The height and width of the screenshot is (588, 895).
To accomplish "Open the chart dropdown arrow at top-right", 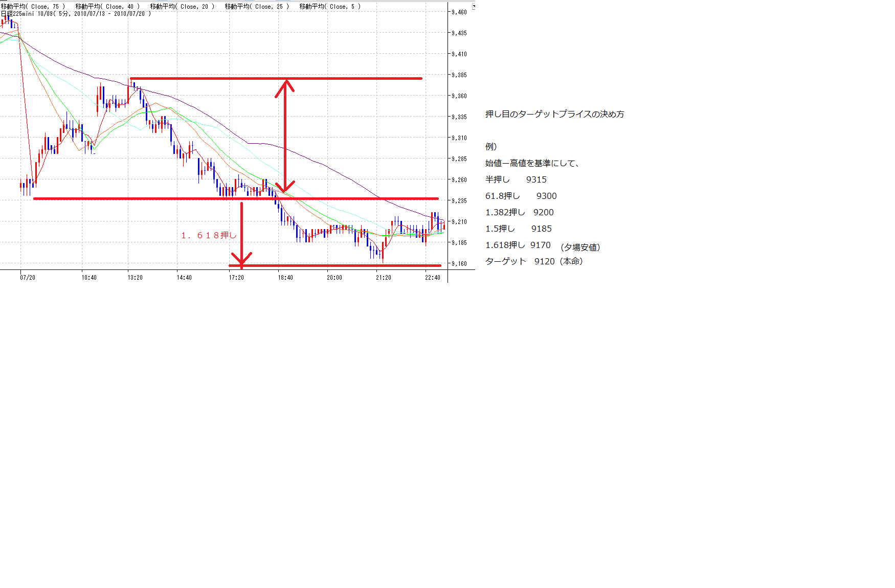I will tap(474, 7).
